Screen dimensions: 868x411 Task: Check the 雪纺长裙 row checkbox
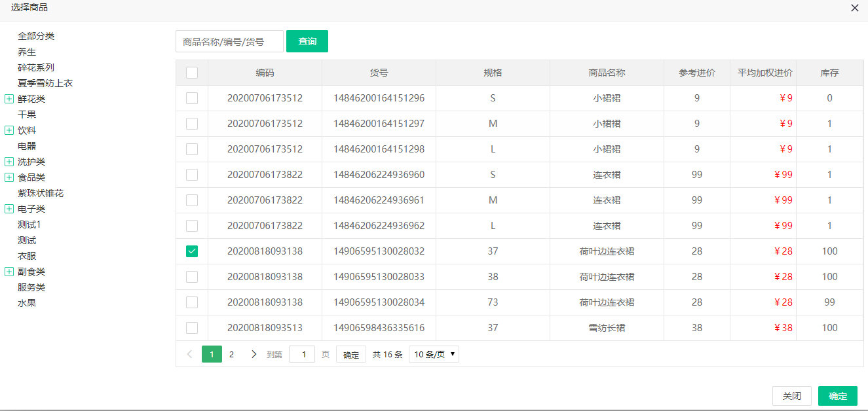[192, 328]
